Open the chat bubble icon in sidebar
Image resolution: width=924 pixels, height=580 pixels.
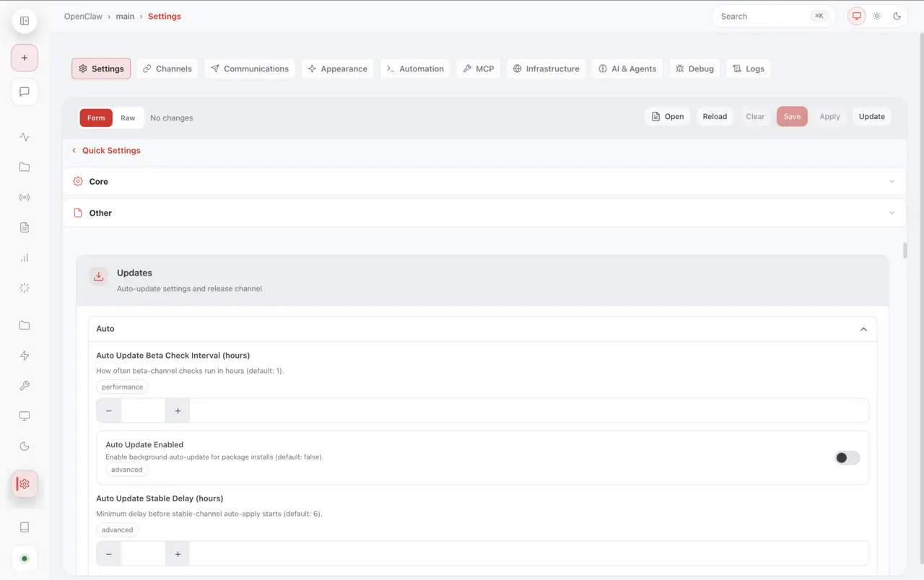(x=25, y=92)
